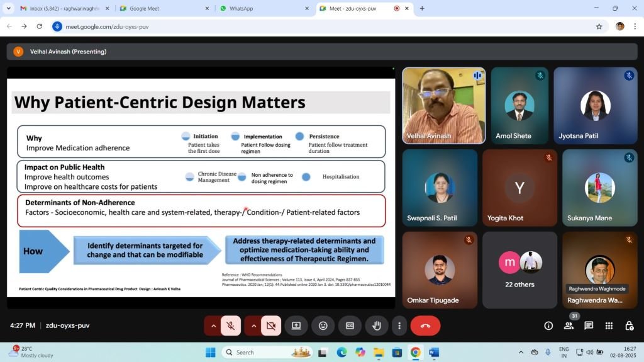Expand audio settings chevron beside microphone

click(213, 325)
